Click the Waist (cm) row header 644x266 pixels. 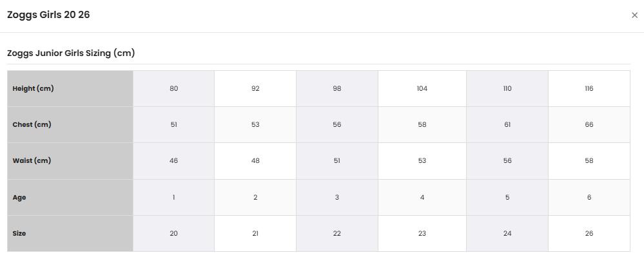point(70,160)
